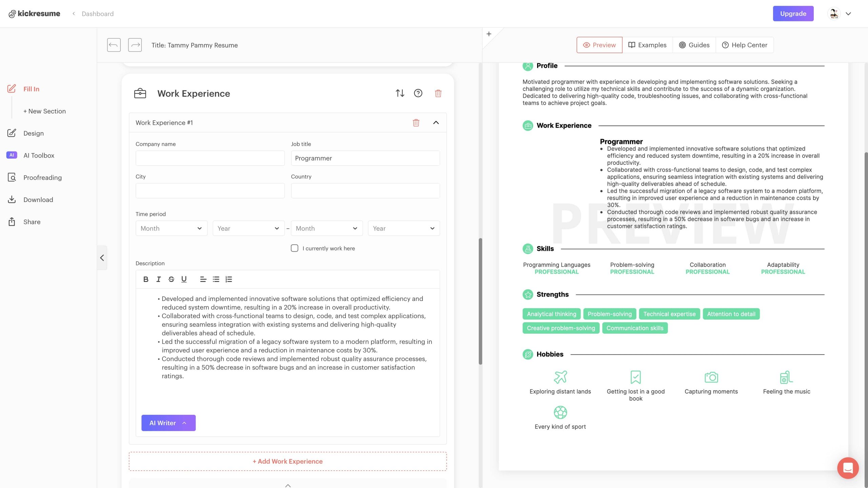Apply underline formatting in Description
Viewport: 868px width, 488px height.
184,279
